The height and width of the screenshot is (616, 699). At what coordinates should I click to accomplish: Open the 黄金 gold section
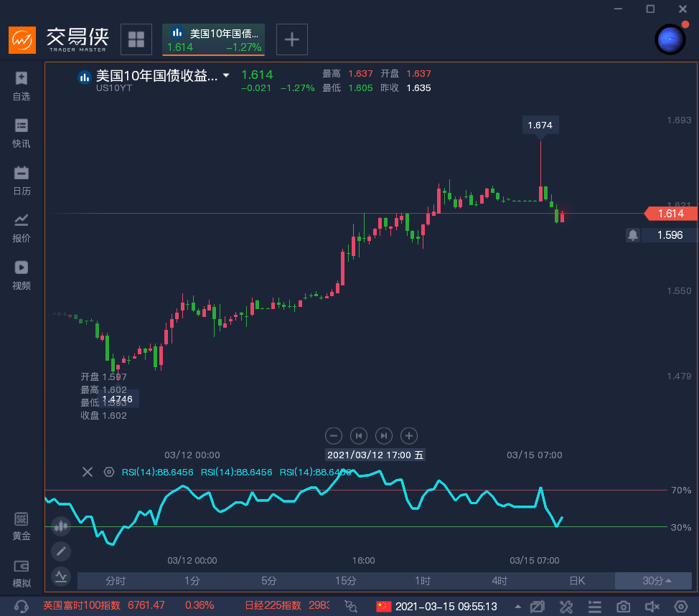click(21, 524)
